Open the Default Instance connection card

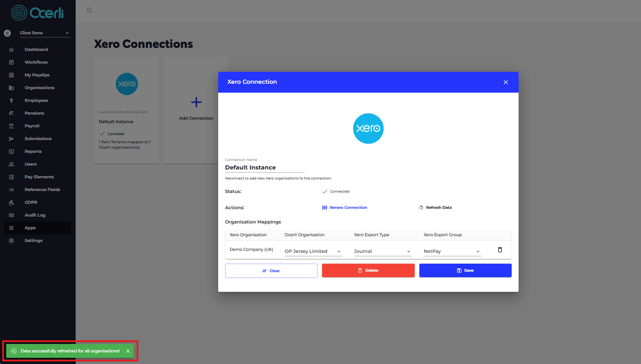point(127,110)
